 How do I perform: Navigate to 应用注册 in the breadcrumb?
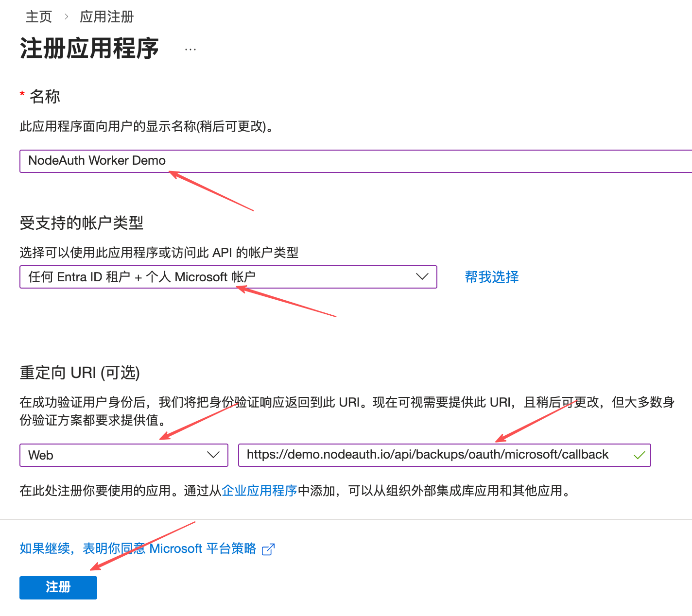pyautogui.click(x=106, y=17)
